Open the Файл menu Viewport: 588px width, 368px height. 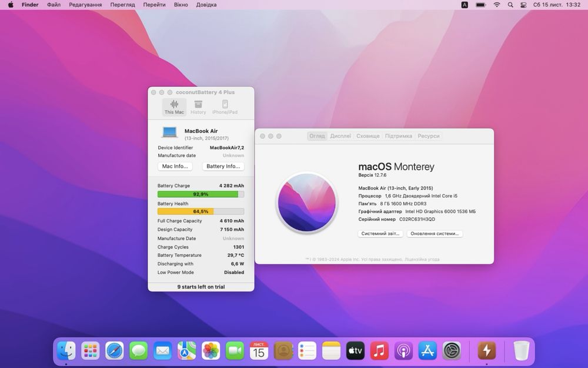(x=54, y=5)
